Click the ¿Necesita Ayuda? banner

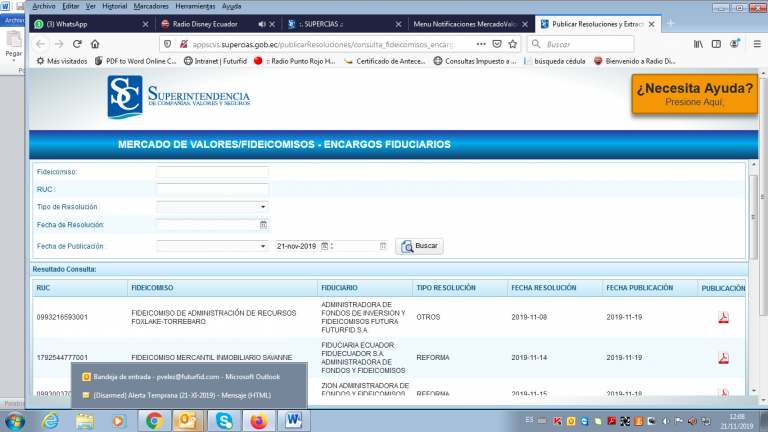(695, 94)
